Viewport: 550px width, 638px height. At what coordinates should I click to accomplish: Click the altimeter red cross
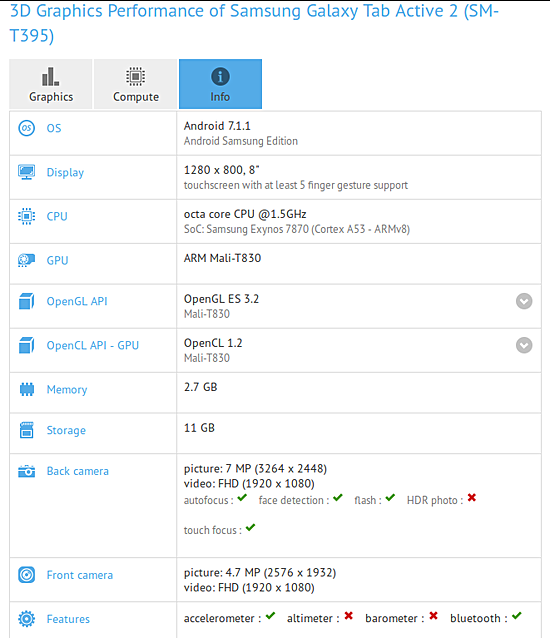349,616
